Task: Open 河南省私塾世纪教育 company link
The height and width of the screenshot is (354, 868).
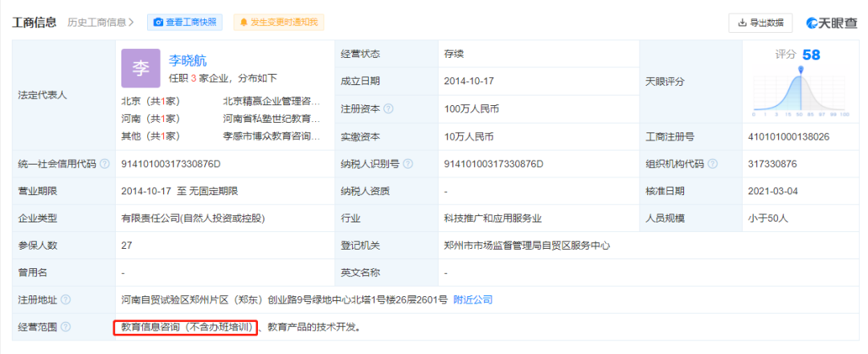Action: 272,118
